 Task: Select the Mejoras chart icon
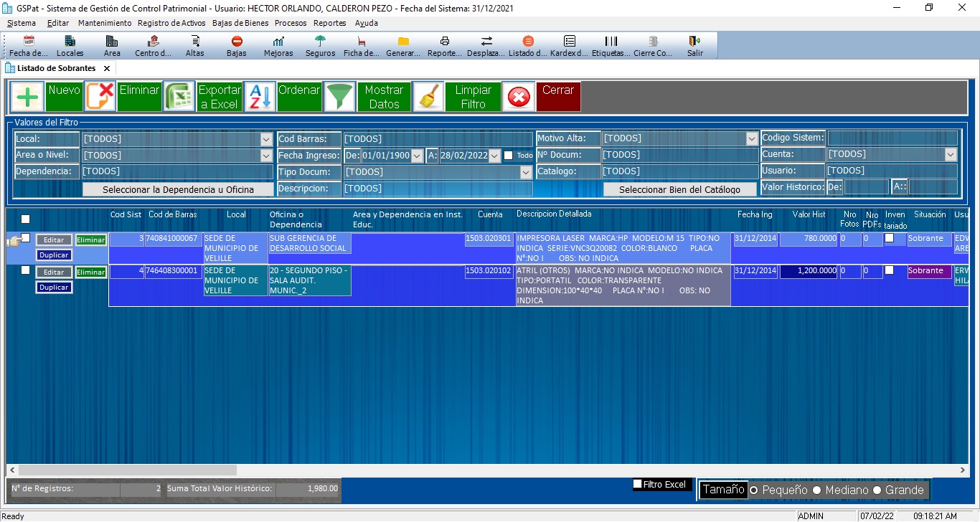click(x=278, y=46)
